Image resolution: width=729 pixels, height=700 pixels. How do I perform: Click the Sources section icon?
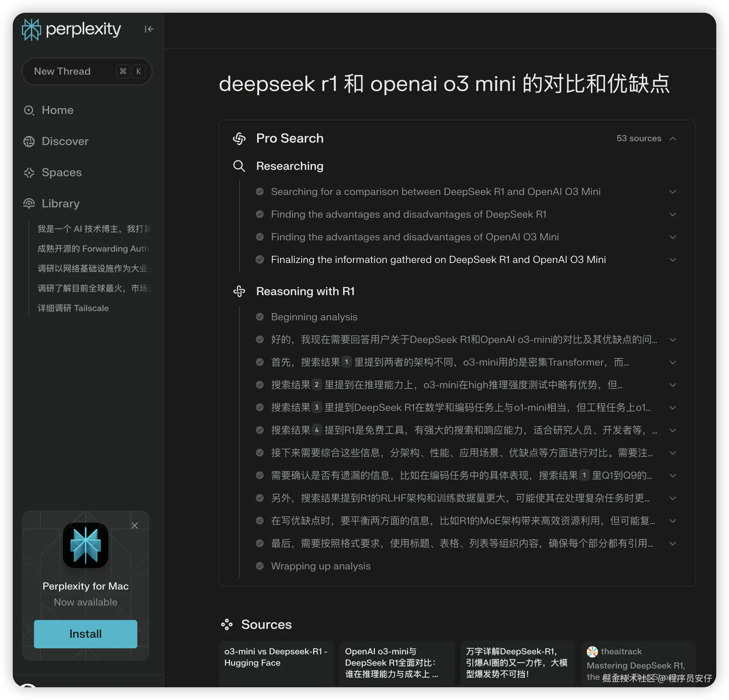click(x=226, y=625)
